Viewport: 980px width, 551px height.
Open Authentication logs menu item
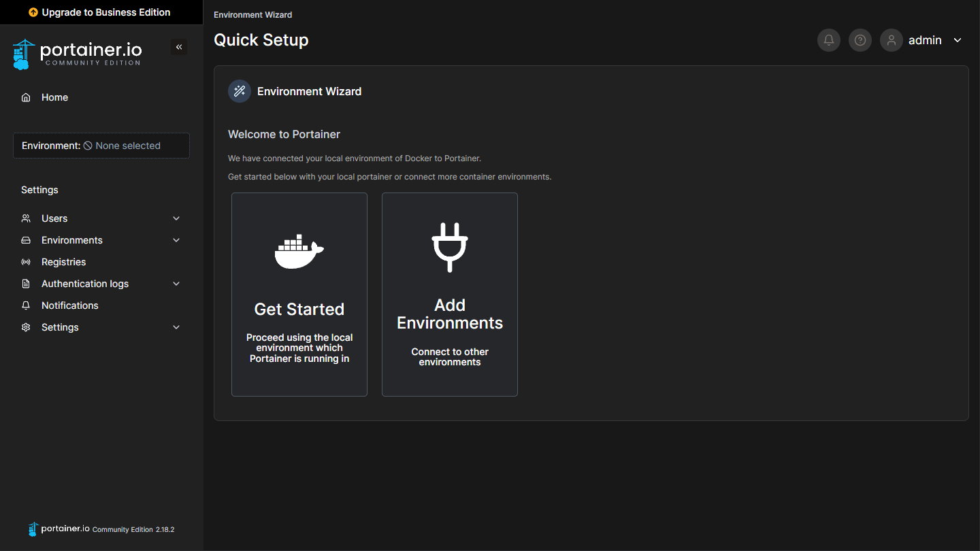pos(101,284)
